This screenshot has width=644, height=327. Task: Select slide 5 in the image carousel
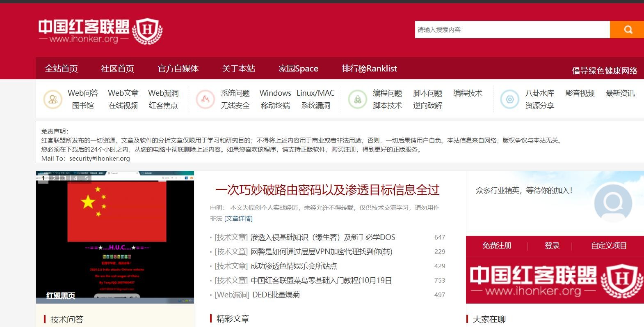[86, 178]
